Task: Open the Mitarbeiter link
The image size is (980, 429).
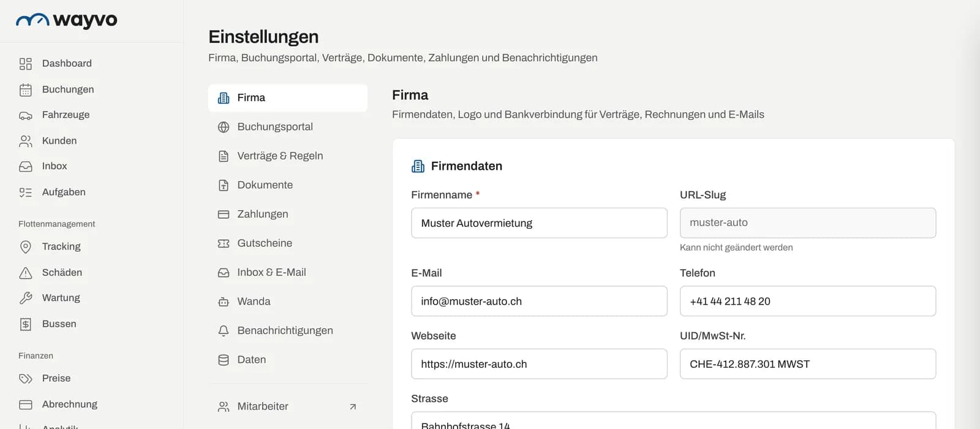Action: 288,406
